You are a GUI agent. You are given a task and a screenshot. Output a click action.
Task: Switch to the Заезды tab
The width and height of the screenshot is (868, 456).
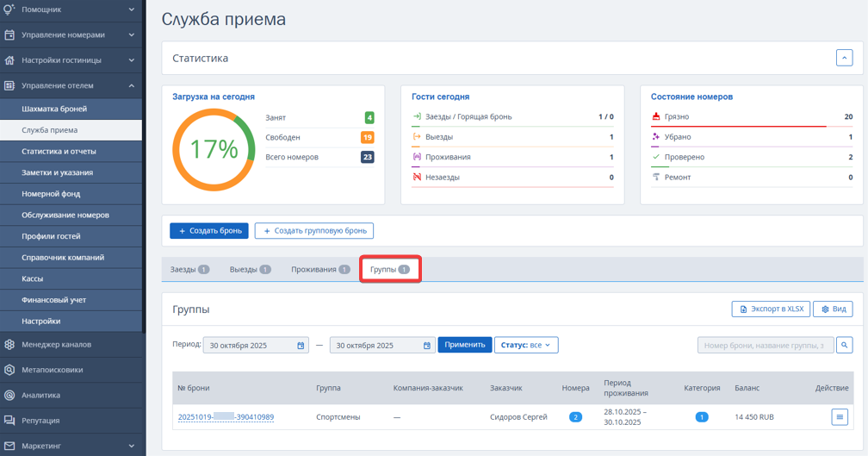click(x=189, y=269)
